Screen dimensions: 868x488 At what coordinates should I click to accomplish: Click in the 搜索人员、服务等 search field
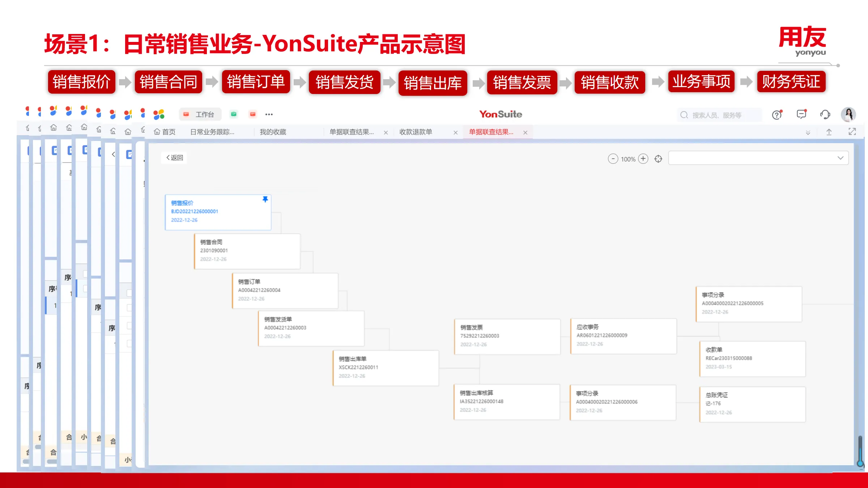click(x=719, y=115)
